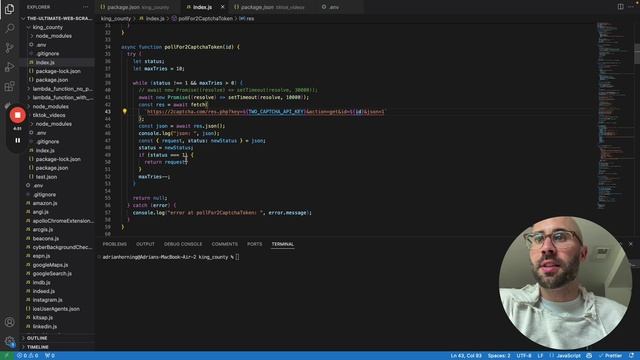Viewport: 640px width, 360px height.
Task: Click JavaScript language mode selector
Action: tap(569, 356)
